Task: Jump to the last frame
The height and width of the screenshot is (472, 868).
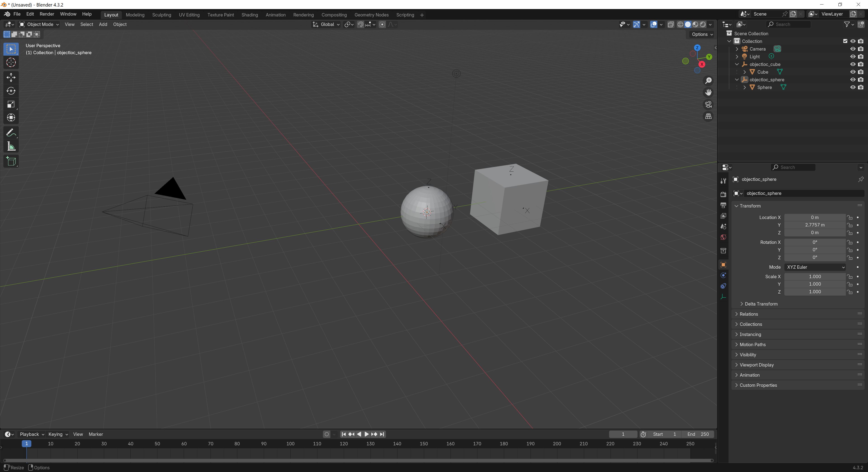Action: 382,434
